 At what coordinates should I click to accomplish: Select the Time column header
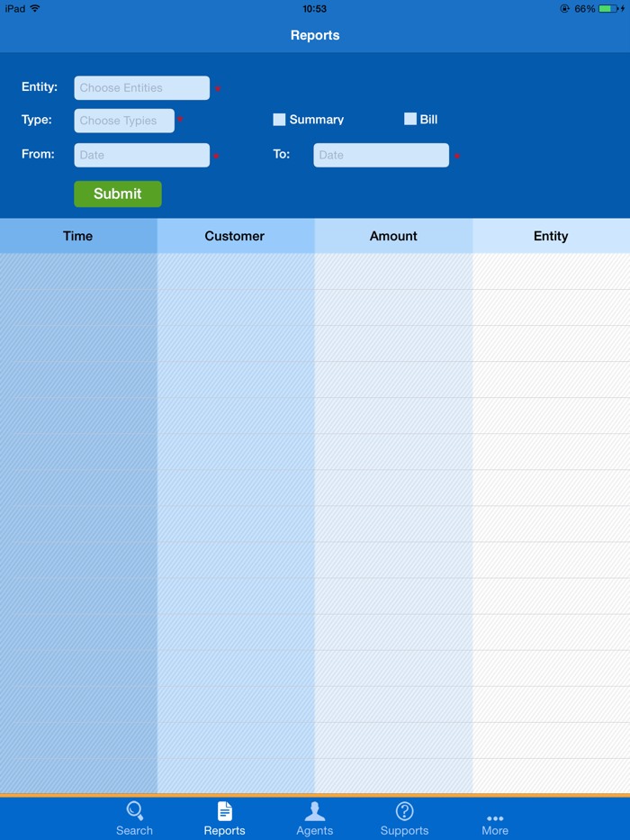[78, 236]
